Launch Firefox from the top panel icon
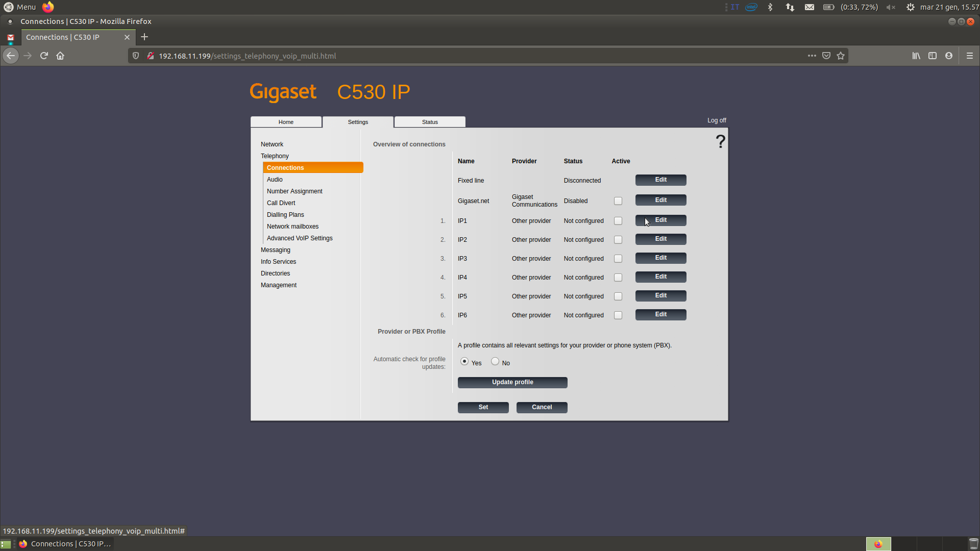Screen dimensions: 980x551 [48, 7]
